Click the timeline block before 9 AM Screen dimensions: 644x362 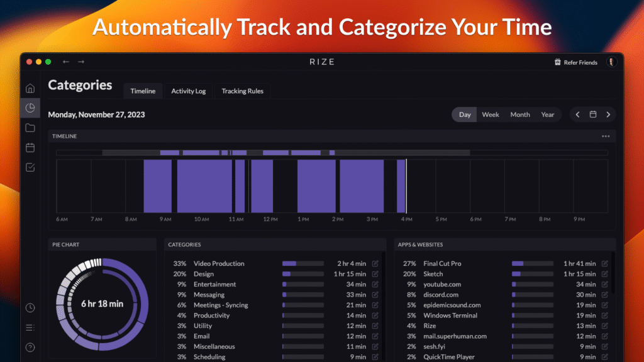coord(158,186)
